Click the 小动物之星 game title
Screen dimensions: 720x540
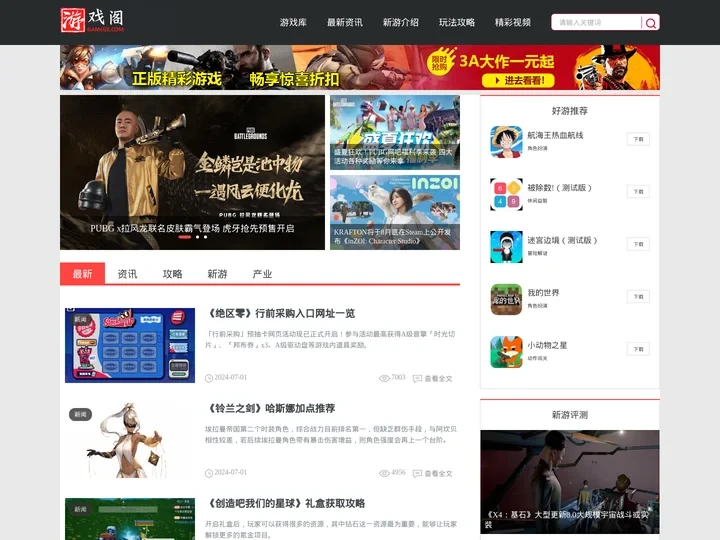547,345
